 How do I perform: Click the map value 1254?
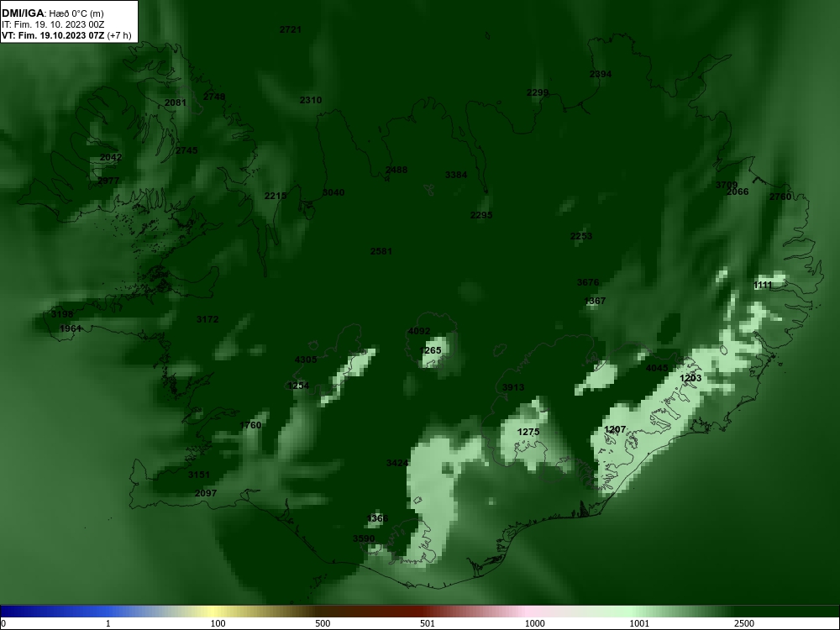(x=298, y=386)
